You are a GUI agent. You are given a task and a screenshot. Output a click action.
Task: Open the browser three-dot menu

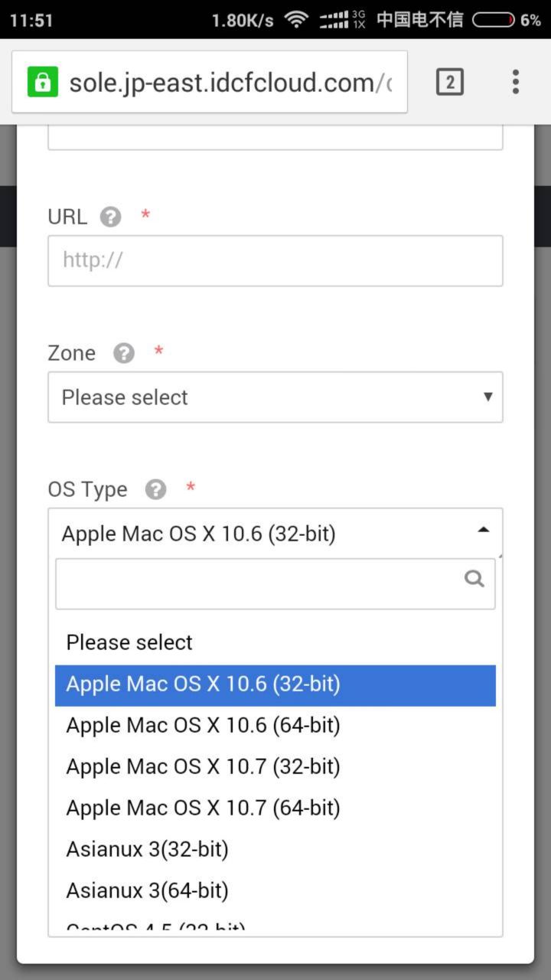click(x=516, y=81)
